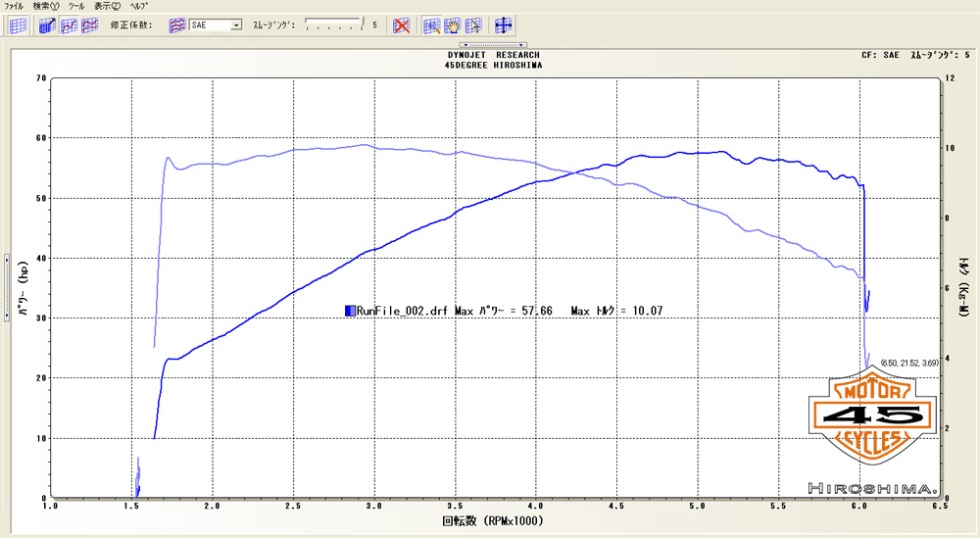The width and height of the screenshot is (980, 538).
Task: Click the smoothing slider track
Action: pyautogui.click(x=334, y=25)
